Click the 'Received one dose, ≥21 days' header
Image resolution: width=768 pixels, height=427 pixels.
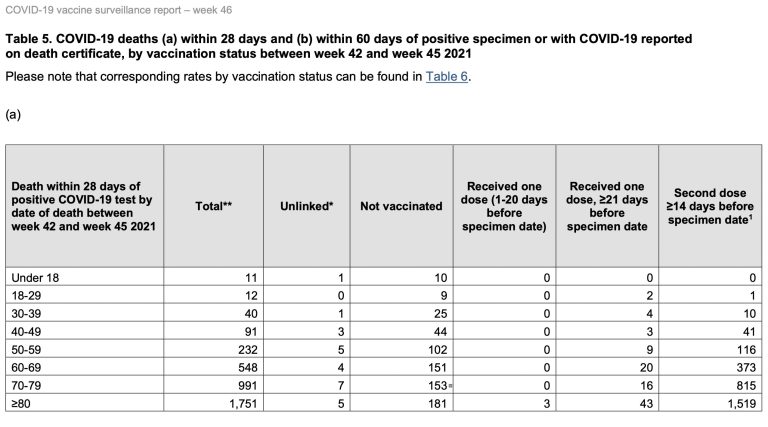point(607,205)
